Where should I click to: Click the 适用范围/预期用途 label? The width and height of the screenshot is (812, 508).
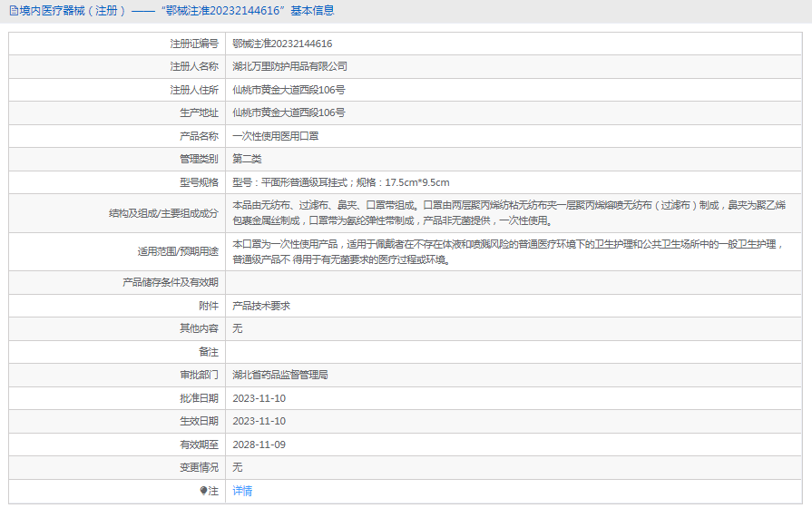pyautogui.click(x=178, y=251)
